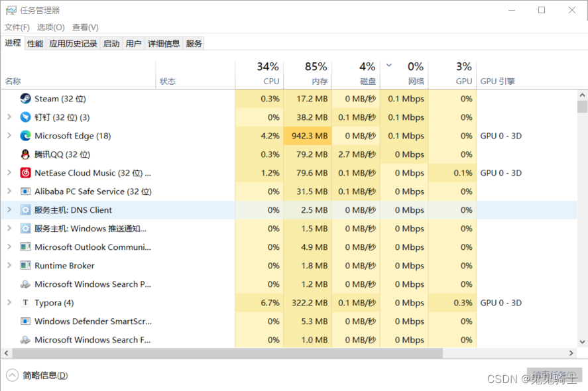Click the 简略信息 collapse arrow circle icon
This screenshot has width=588, height=391.
pos(12,375)
